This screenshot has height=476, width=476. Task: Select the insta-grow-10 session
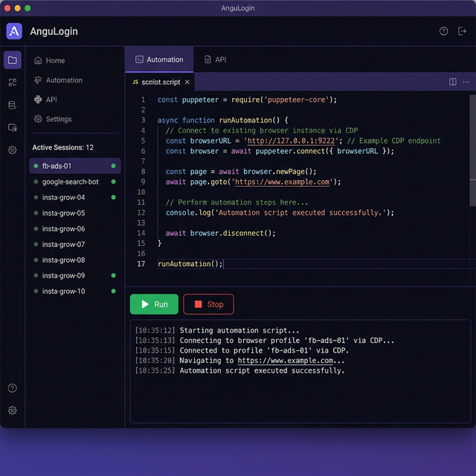click(75, 291)
